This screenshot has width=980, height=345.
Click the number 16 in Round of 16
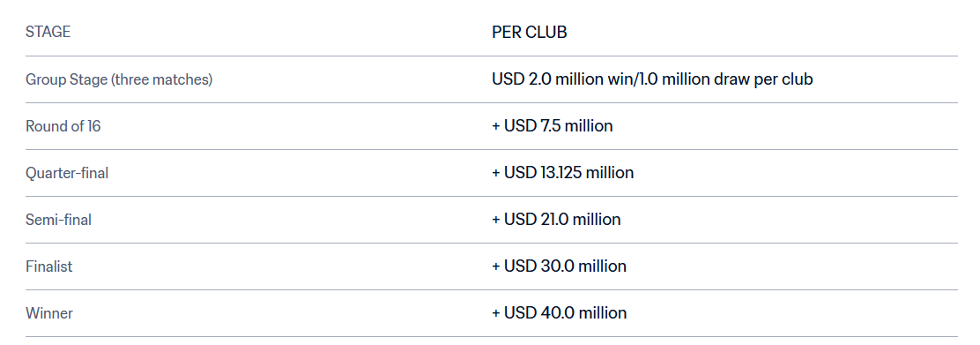[93, 126]
